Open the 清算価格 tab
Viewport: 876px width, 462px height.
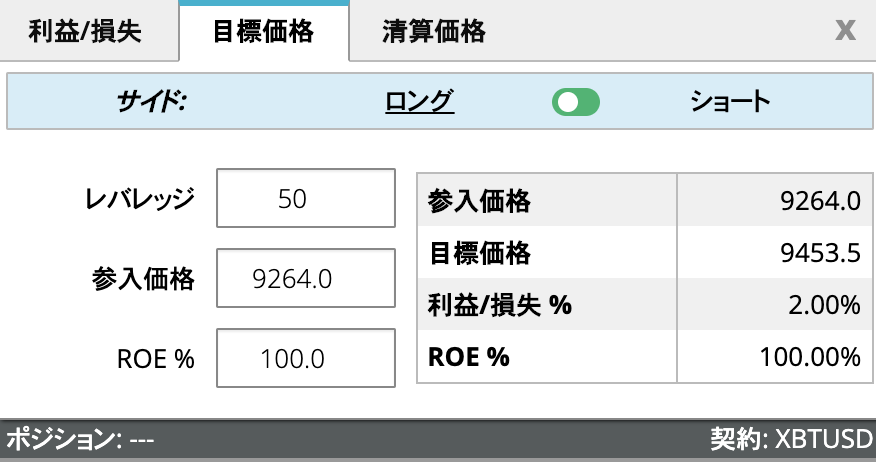[434, 32]
